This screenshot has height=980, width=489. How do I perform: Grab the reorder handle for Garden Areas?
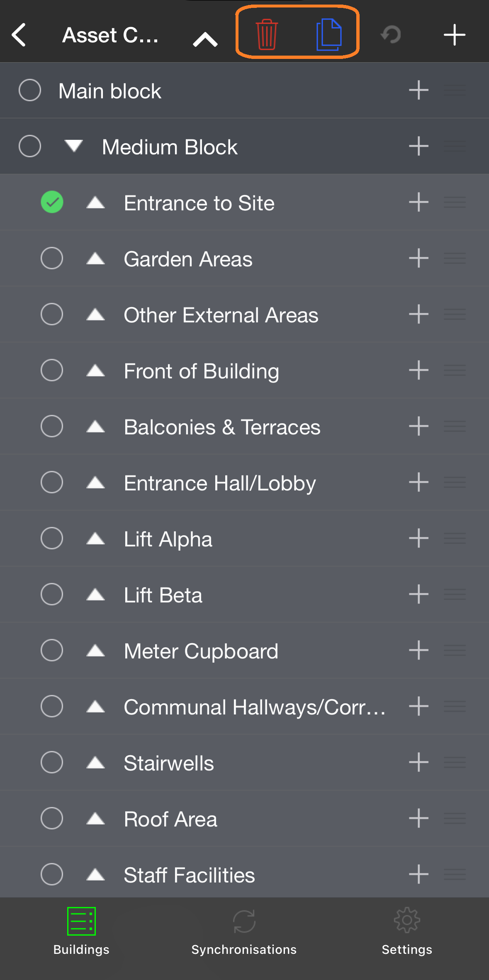(455, 258)
